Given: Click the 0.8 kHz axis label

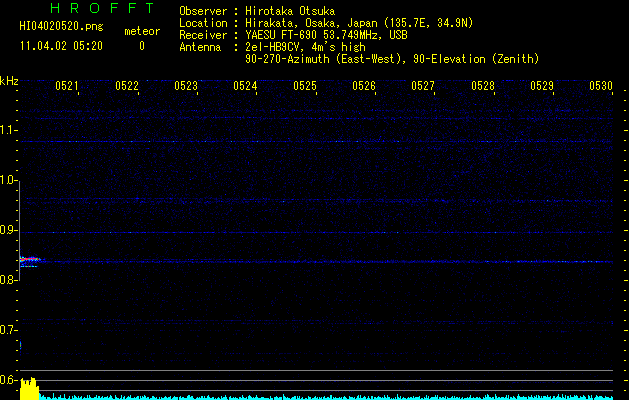Looking at the screenshot, I should pos(8,280).
